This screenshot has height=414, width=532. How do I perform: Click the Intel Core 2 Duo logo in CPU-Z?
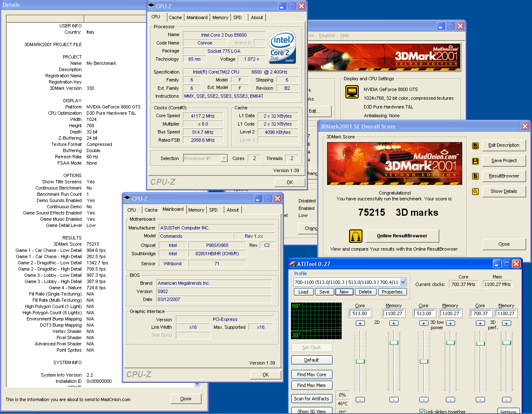tap(283, 47)
